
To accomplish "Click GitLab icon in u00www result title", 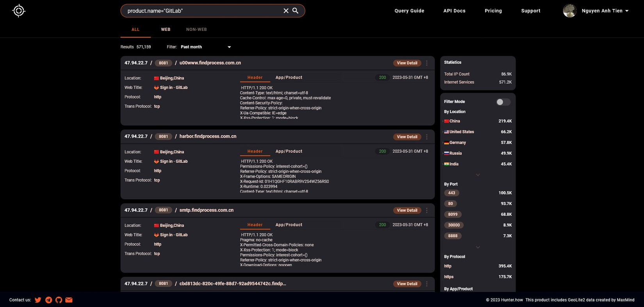I will point(157,88).
